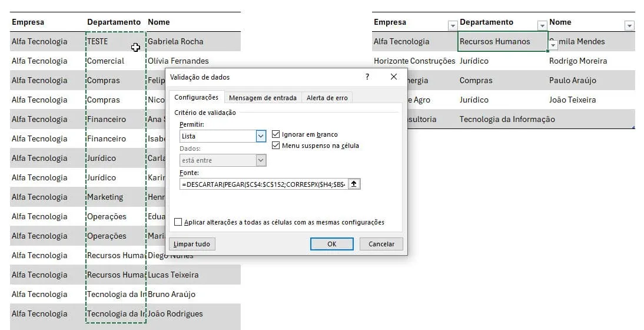Viewport: 644px width, 330px height.
Task: Open the Permitir dropdown showing Lista
Action: pyautogui.click(x=261, y=136)
